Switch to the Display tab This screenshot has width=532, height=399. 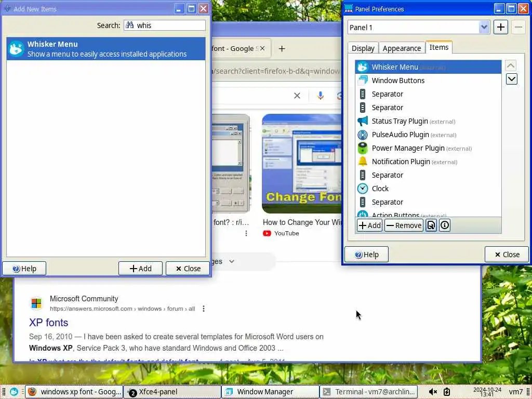pos(363,48)
